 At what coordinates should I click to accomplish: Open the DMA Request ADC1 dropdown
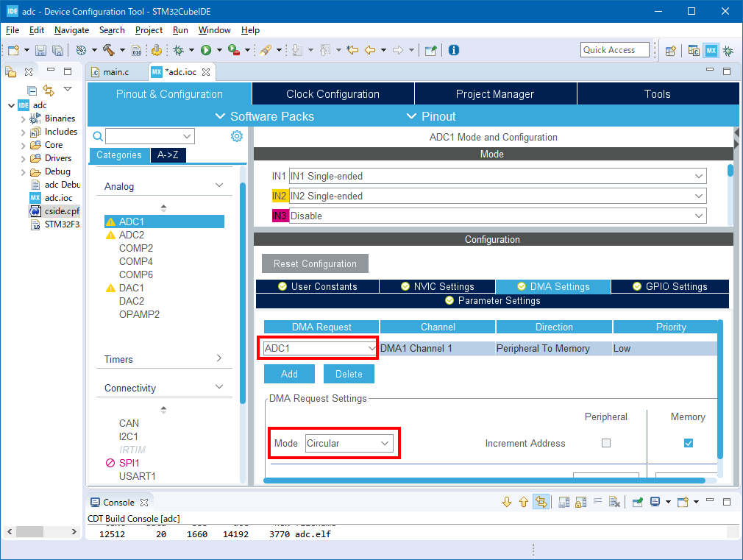point(320,348)
